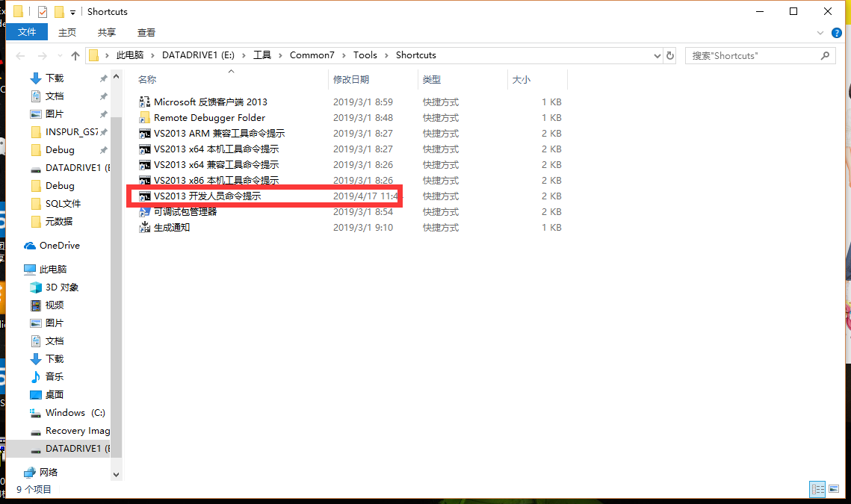Expand the address bar history dropdown
The image size is (851, 504).
657,55
